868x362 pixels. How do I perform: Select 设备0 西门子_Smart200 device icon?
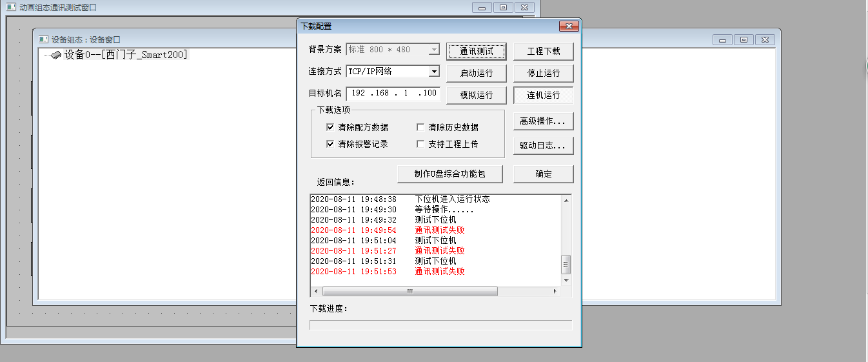56,55
